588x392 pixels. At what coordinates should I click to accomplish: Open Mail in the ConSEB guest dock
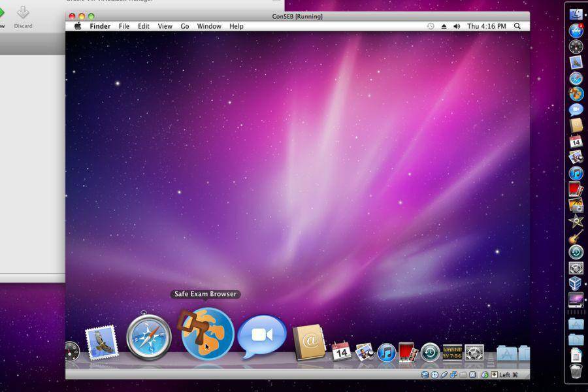[x=102, y=343]
